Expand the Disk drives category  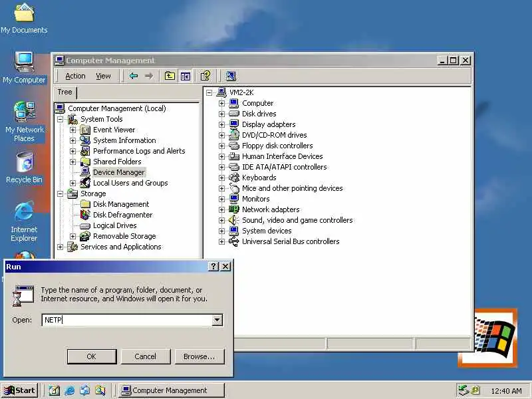point(221,114)
